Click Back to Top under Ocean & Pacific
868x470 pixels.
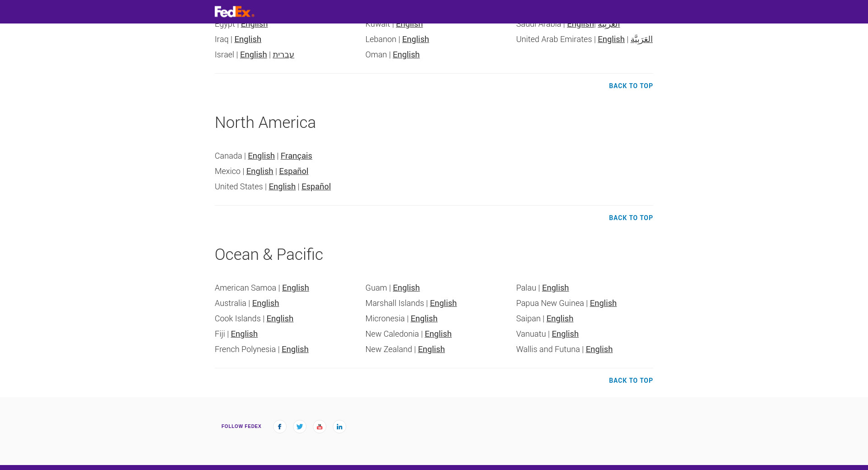click(x=631, y=381)
